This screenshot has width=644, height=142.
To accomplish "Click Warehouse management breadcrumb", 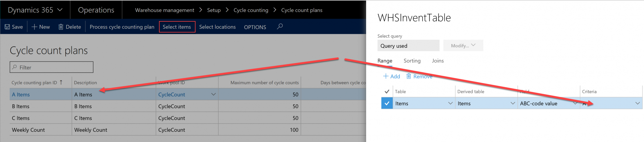I will (165, 10).
